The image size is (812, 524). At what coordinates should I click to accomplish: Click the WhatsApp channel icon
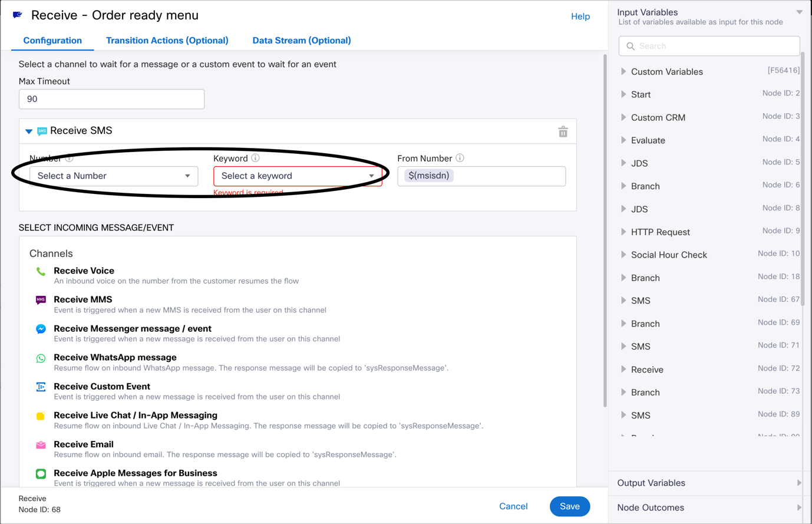tap(41, 358)
